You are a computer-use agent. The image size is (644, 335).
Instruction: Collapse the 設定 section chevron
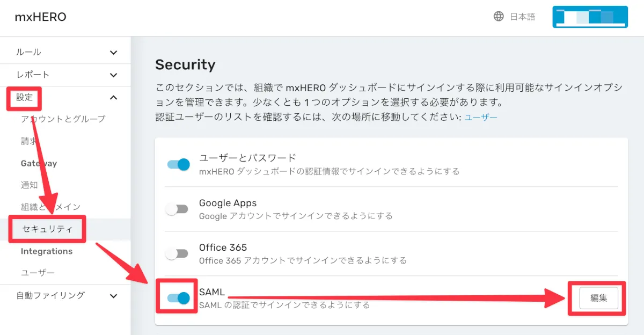[x=113, y=98]
